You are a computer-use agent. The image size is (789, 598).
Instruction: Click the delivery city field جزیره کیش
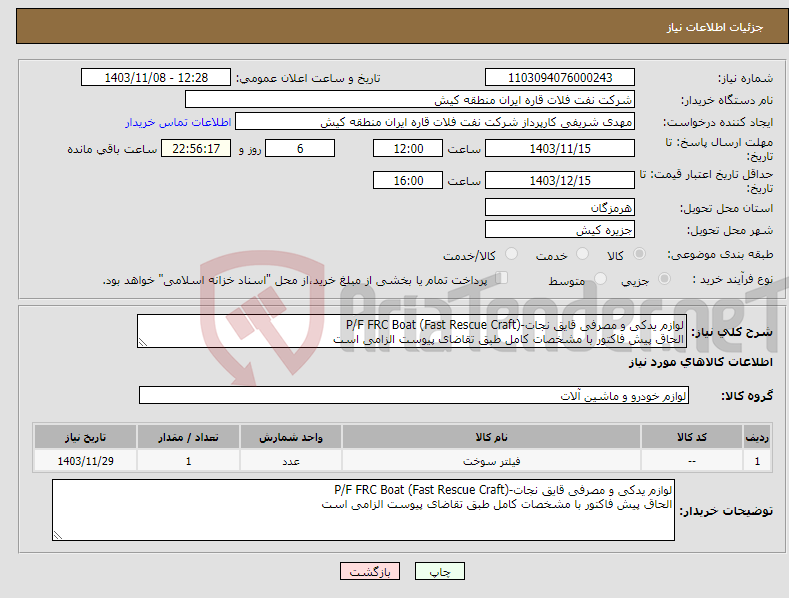pos(560,230)
